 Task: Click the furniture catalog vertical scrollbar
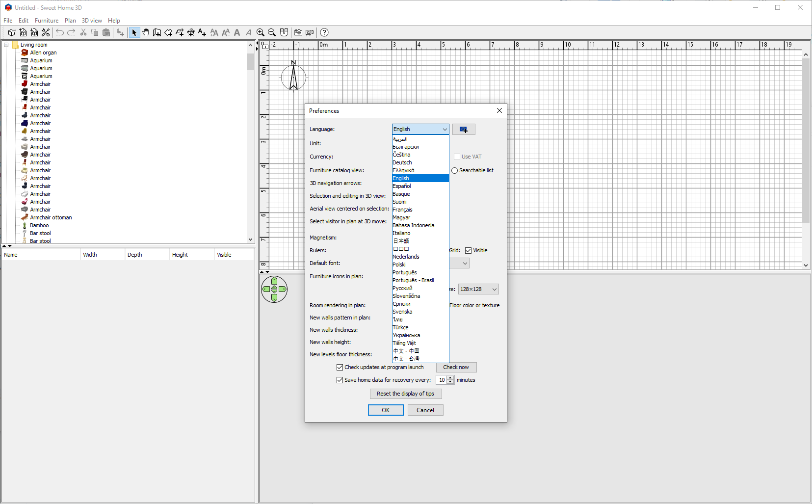pos(250,142)
